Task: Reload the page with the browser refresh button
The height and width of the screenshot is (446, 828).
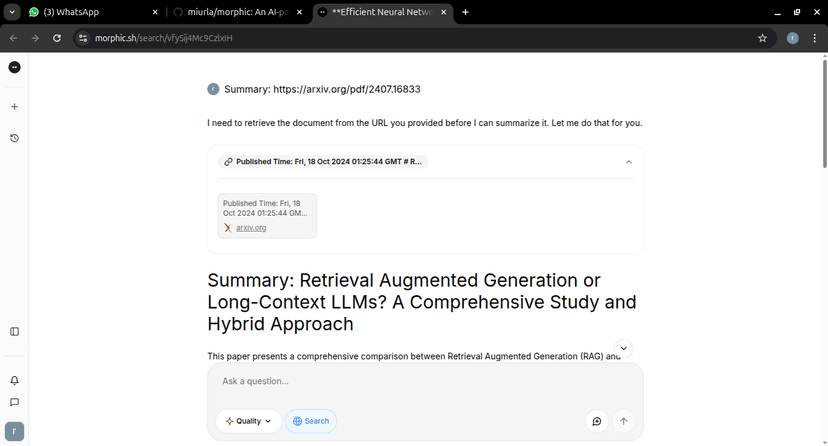Action: [57, 38]
